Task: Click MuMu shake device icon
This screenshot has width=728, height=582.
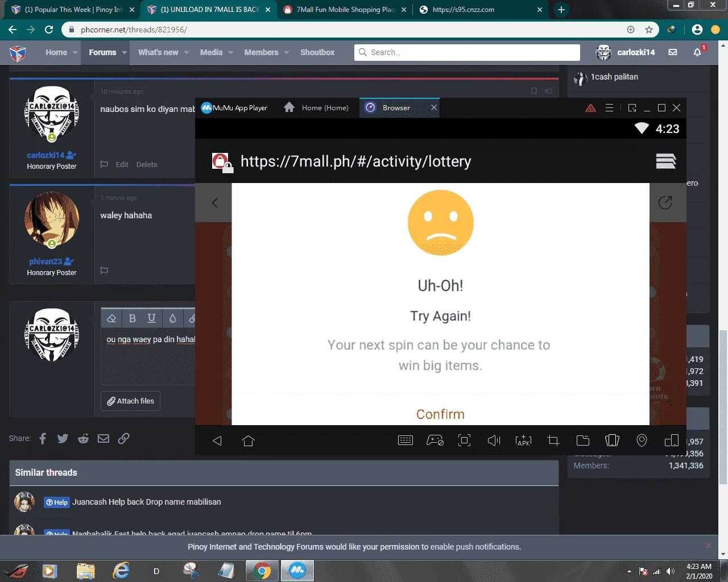Action: (613, 440)
